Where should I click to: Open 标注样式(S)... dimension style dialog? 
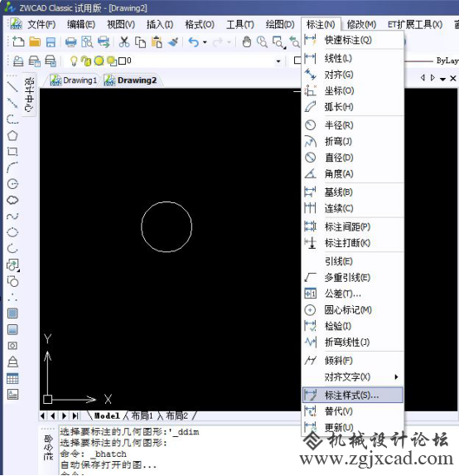click(353, 395)
